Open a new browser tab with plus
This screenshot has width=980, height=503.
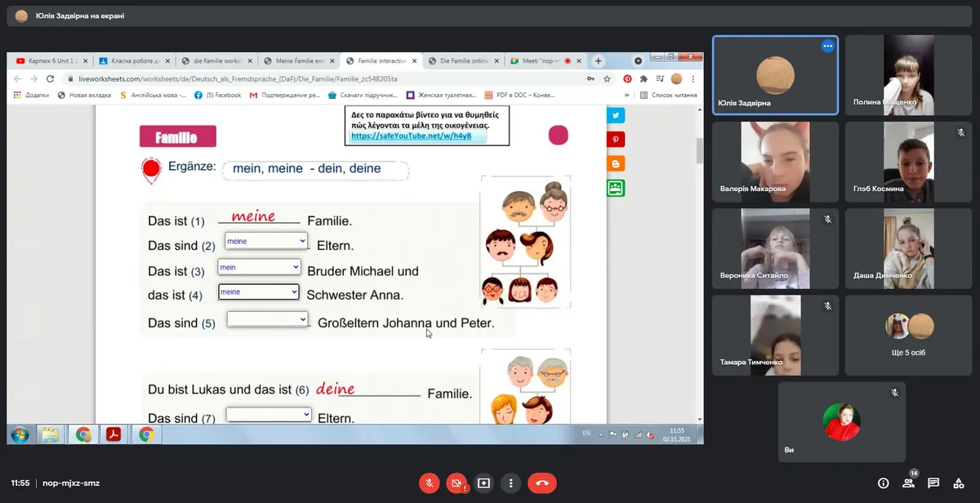pos(598,60)
